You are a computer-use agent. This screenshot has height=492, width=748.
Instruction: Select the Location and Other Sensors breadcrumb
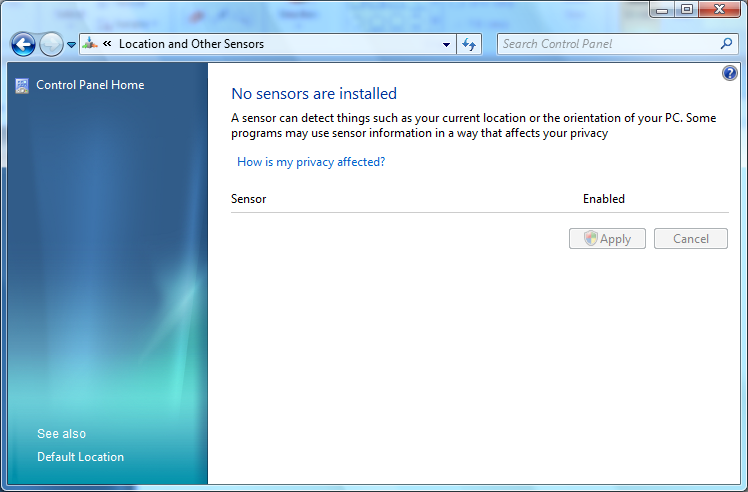pos(191,44)
